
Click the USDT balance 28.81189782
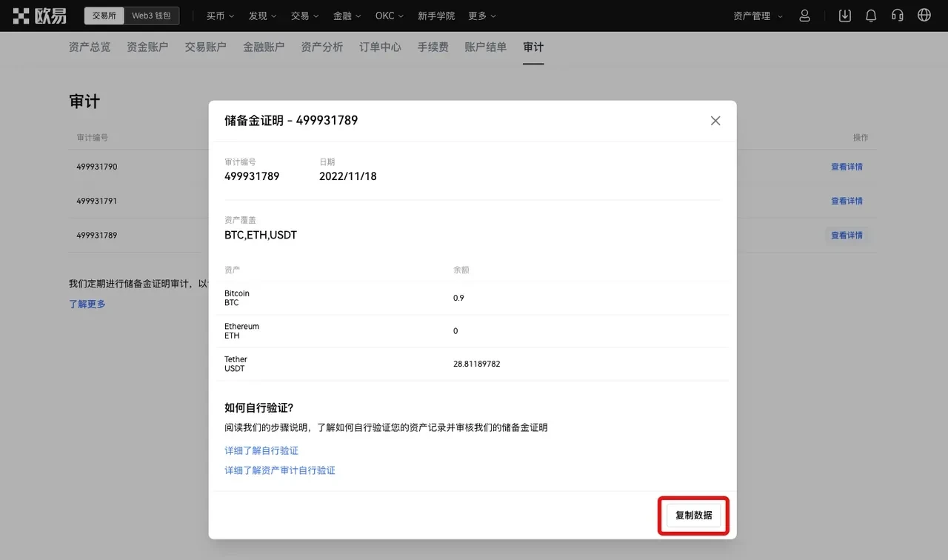(x=477, y=364)
